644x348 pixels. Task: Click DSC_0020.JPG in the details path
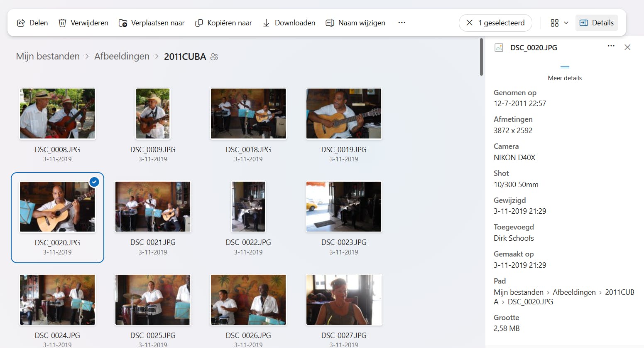(530, 302)
